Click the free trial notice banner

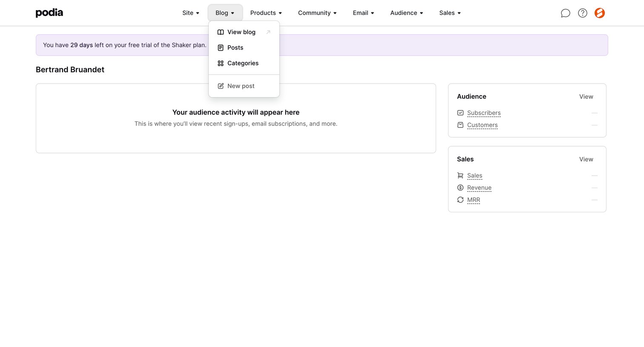[x=322, y=45]
